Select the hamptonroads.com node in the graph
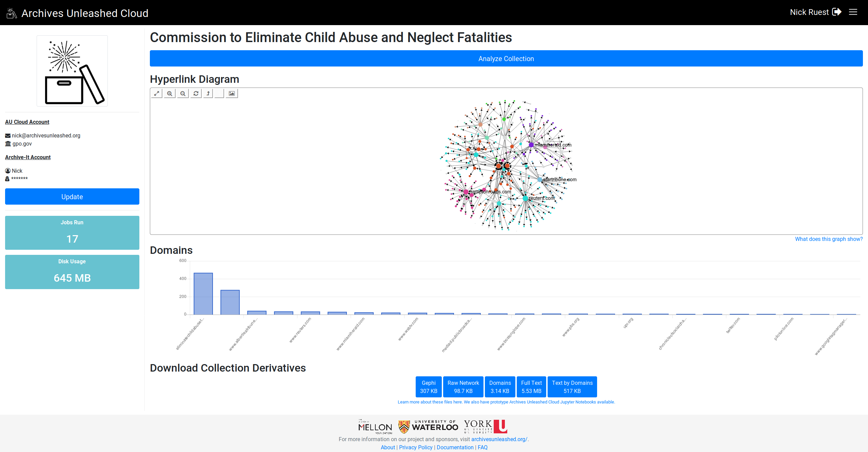Viewport: 868px width, 452px height. point(466,192)
